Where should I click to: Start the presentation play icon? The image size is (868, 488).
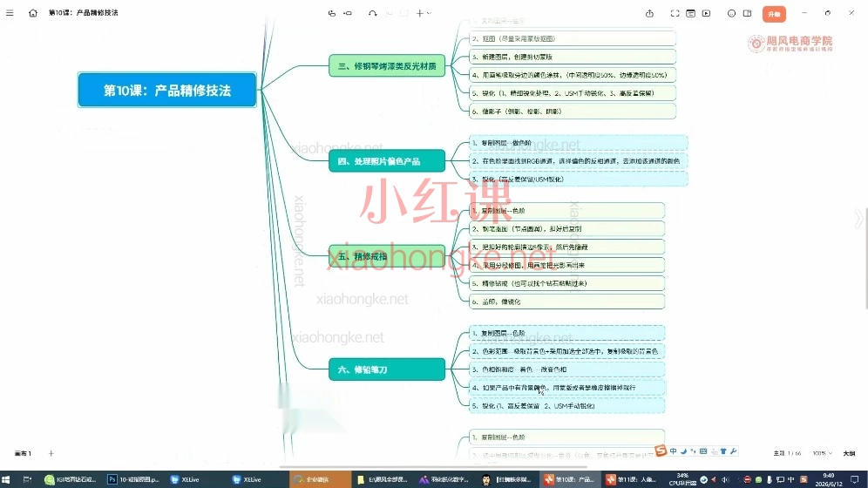coord(707,13)
